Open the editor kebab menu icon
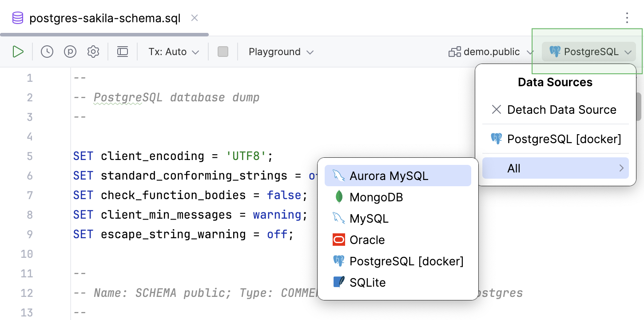This screenshot has height=320, width=644. point(627,18)
